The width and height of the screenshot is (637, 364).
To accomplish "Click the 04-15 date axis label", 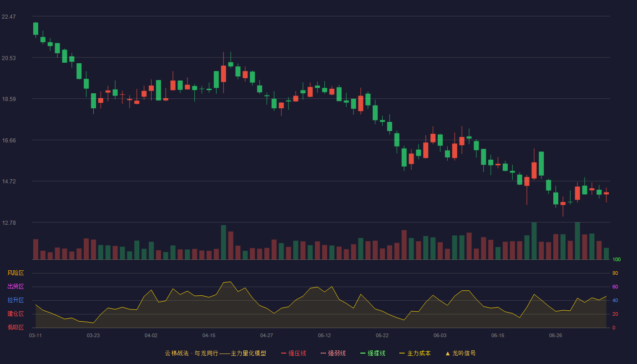I will 209,335.
